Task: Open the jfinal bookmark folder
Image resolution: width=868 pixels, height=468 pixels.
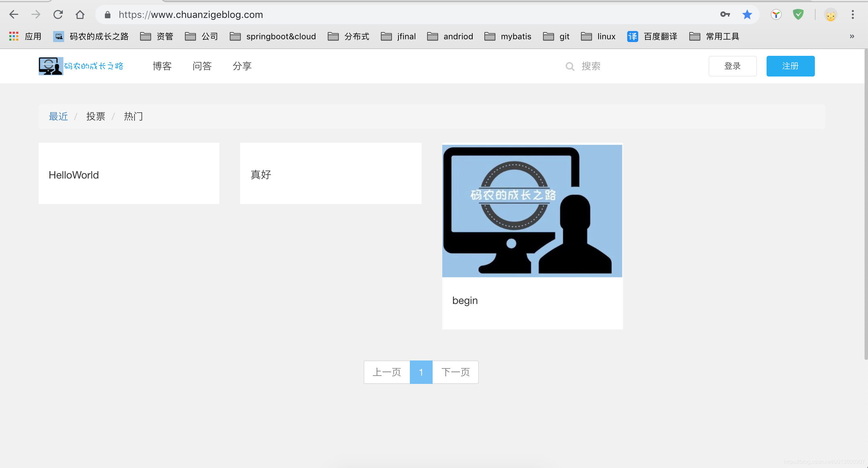Action: 398,36
